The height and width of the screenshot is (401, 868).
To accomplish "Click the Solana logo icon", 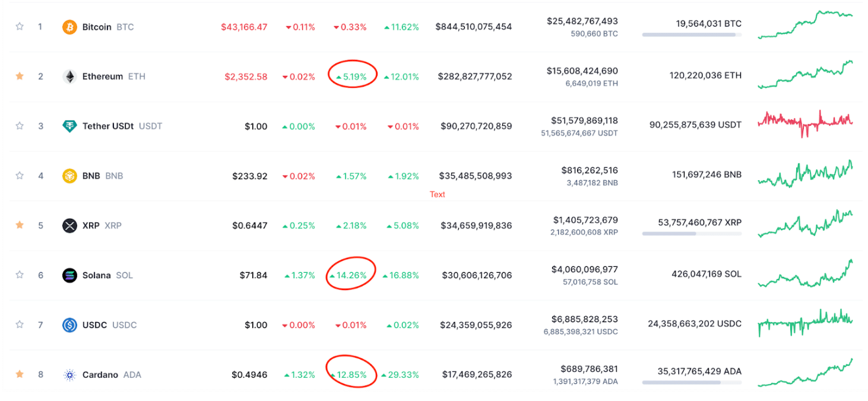I will (69, 275).
